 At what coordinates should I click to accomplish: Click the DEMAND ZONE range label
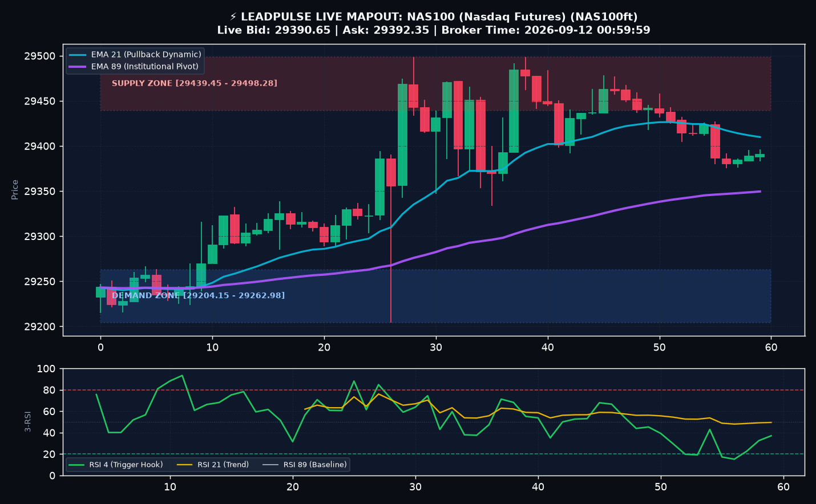pos(198,295)
